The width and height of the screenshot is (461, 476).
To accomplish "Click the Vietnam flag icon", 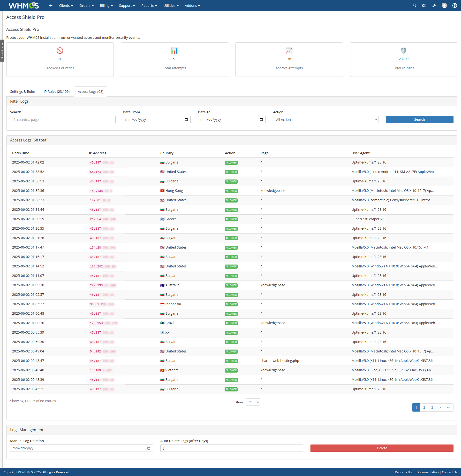I will pos(162,370).
